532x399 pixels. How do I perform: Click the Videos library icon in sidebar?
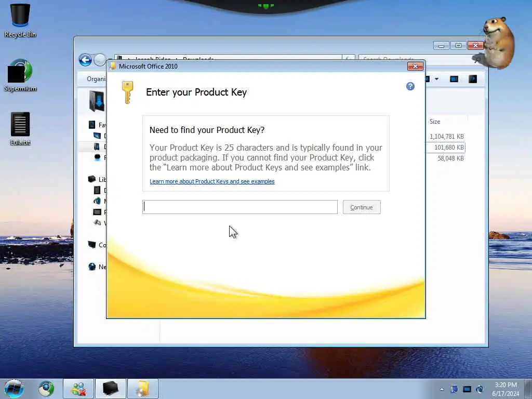pyautogui.click(x=97, y=222)
